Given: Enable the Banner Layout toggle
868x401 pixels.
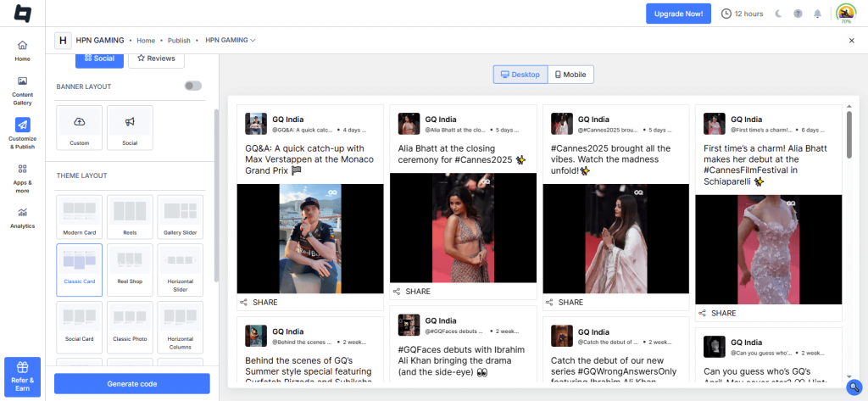Looking at the screenshot, I should coord(193,86).
